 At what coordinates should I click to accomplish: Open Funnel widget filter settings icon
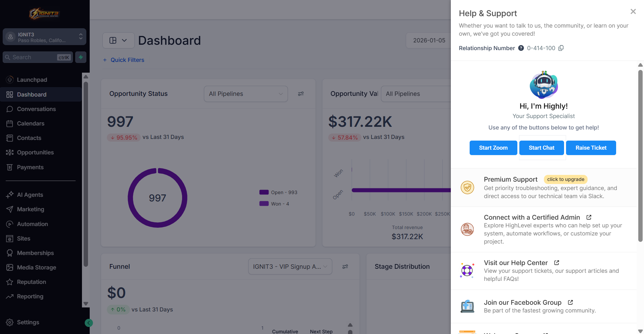[x=345, y=267]
